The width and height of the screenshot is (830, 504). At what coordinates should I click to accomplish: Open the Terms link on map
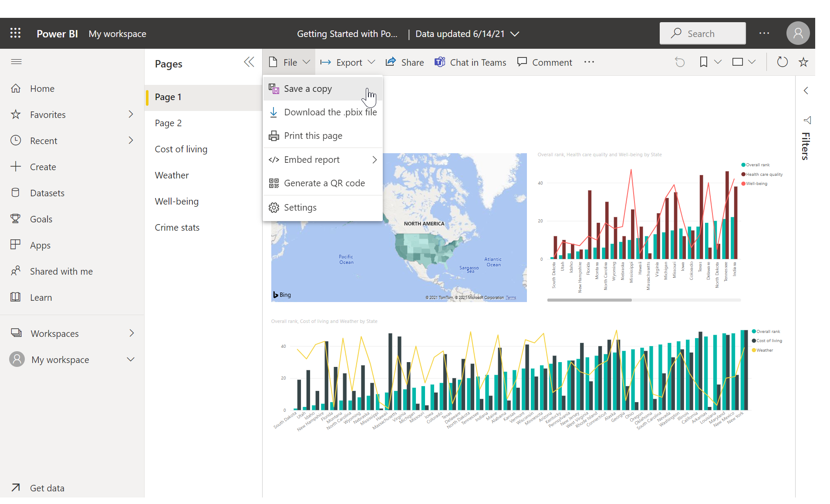511,298
